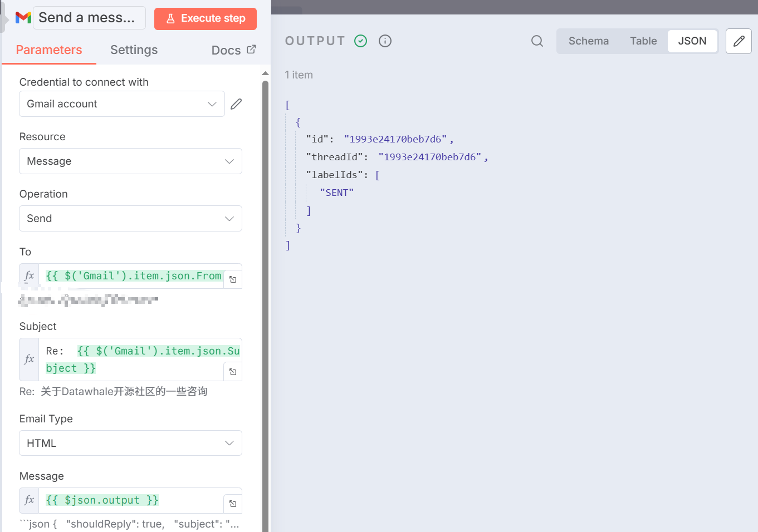Open the Docs external link
Viewport: 758px width, 532px height.
[x=233, y=50]
